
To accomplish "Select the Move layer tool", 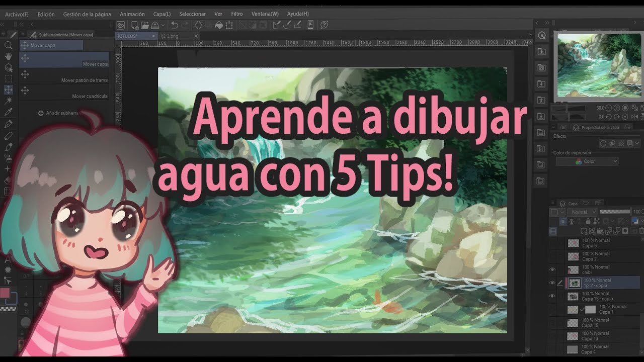I will pyautogui.click(x=9, y=90).
